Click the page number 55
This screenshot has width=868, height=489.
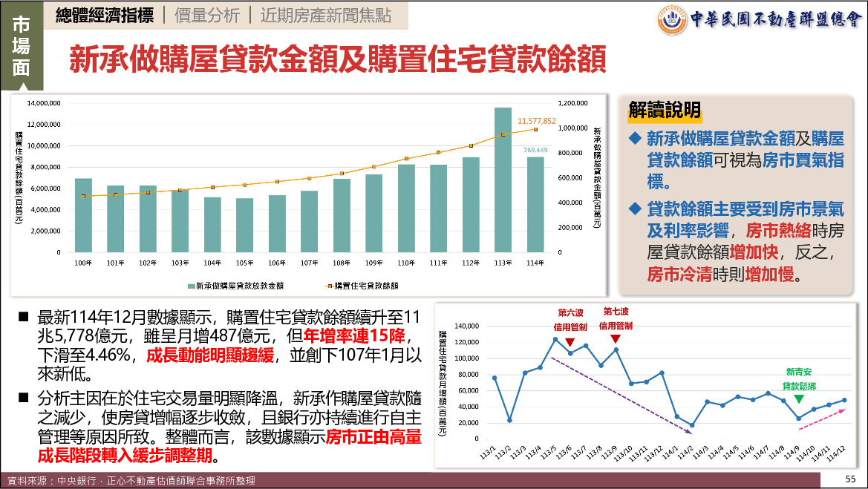pos(850,480)
